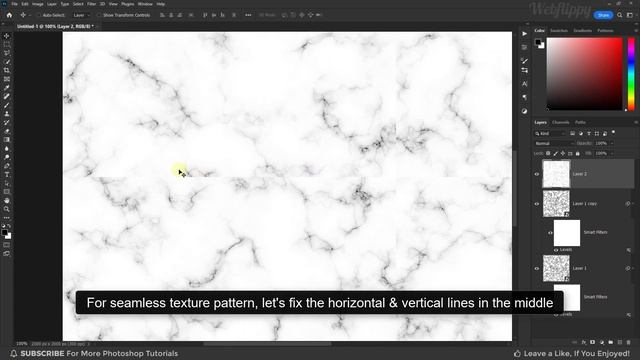Edit Levels filter blending options icon
Image resolution: width=640 pixels, height=360 pixels.
pyautogui.click(x=629, y=250)
